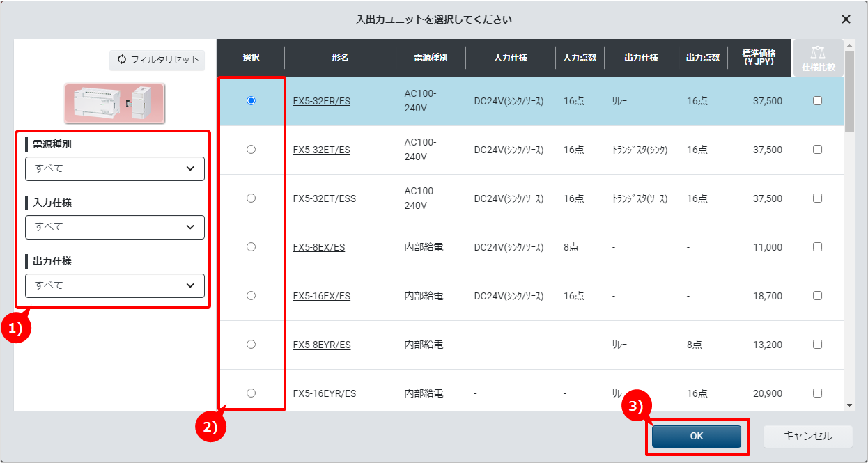Click the table scrollbar down arrow

pyautogui.click(x=849, y=405)
